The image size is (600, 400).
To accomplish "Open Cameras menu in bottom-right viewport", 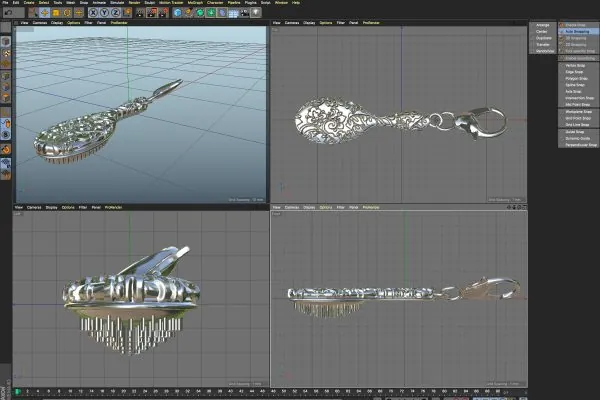I will (x=292, y=207).
